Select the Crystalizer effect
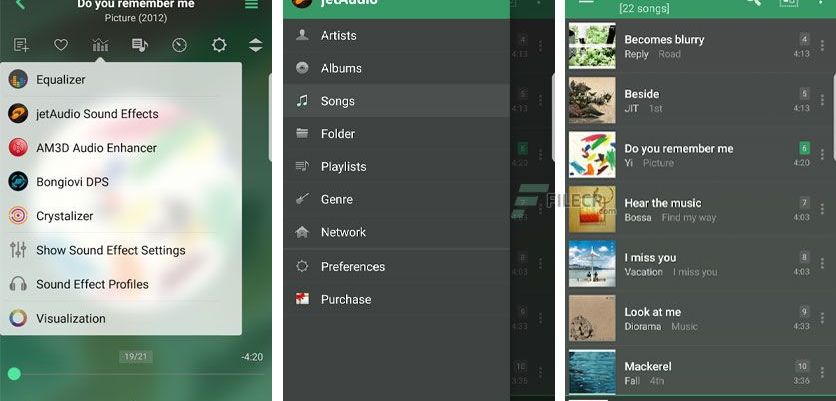836x401 pixels. [x=120, y=216]
